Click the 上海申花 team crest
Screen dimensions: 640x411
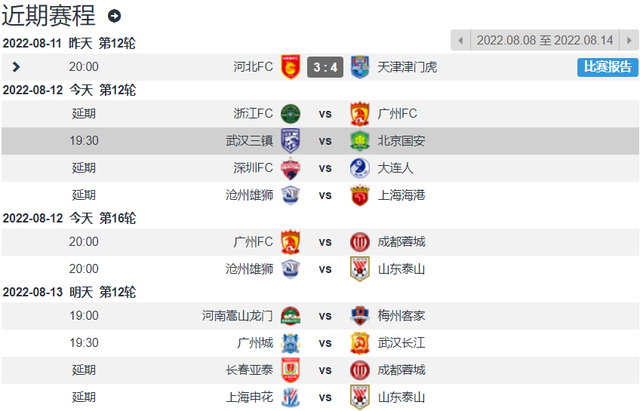[x=291, y=397]
